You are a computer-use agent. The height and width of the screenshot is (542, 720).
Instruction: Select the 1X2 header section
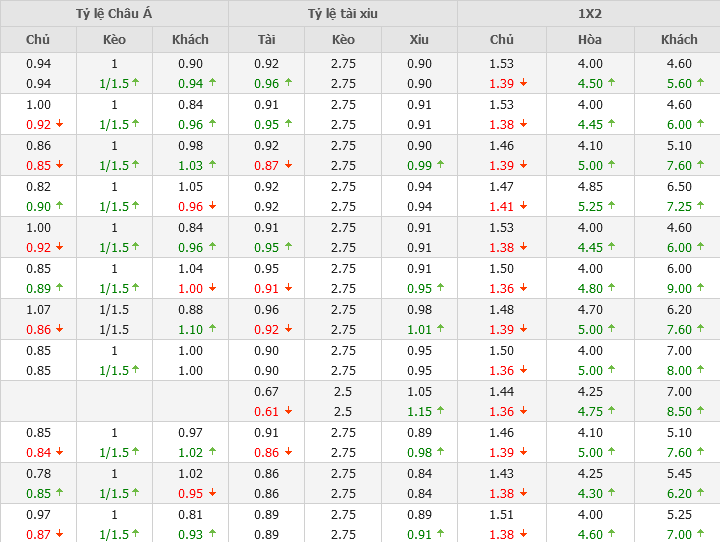pyautogui.click(x=589, y=14)
